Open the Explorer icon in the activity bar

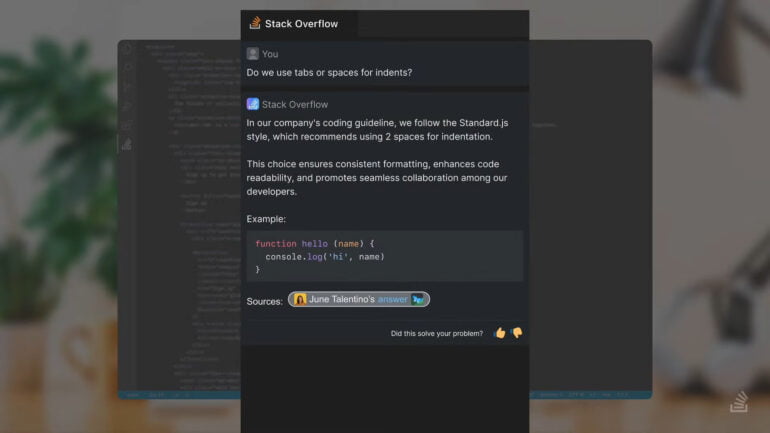[x=127, y=49]
